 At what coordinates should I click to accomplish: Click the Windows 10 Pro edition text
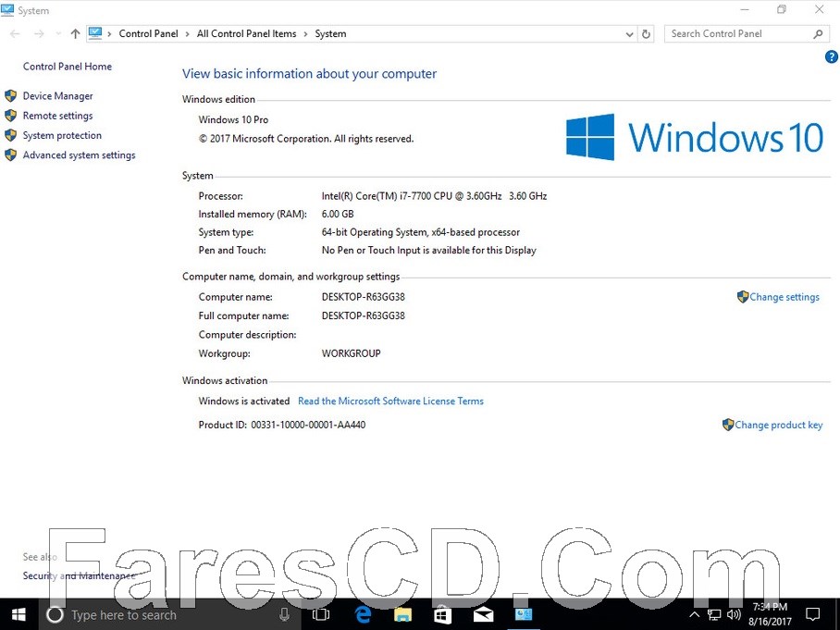(x=233, y=120)
